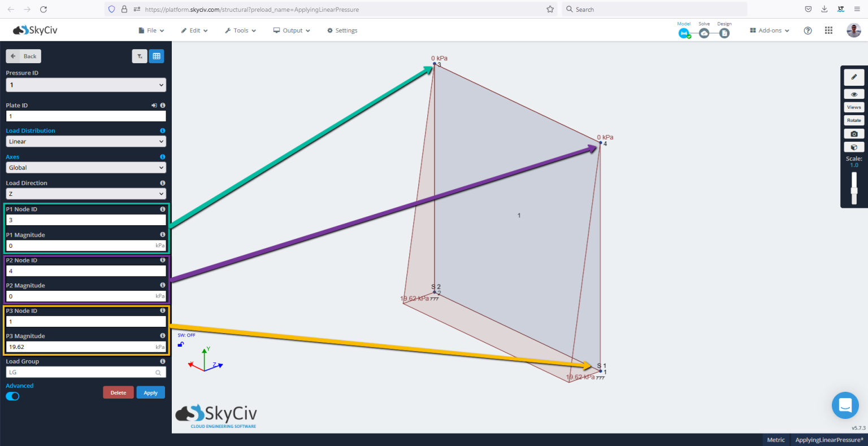Open the Output menu

point(292,30)
